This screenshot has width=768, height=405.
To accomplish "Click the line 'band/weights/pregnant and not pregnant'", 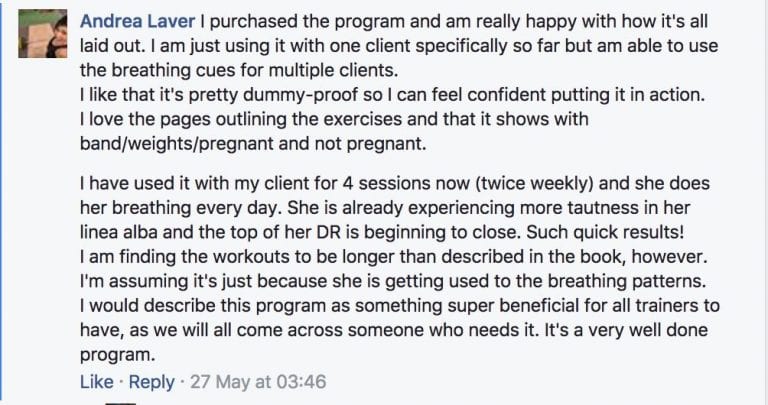I will click(253, 144).
